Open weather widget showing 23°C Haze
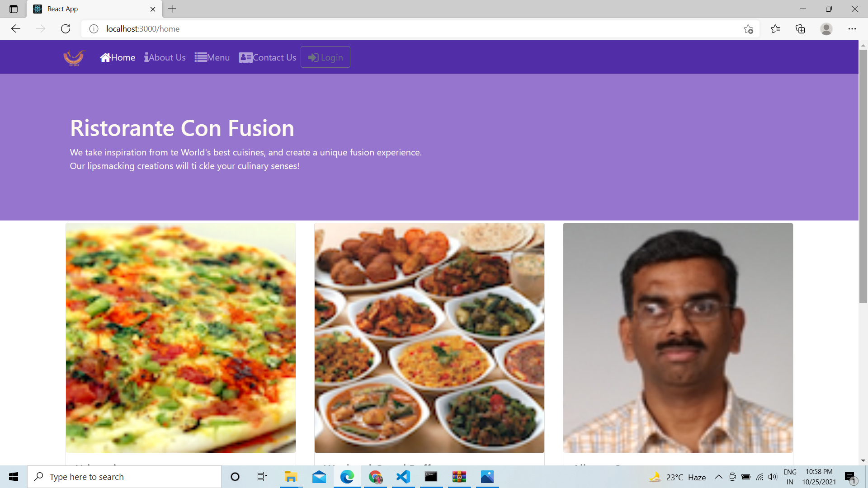This screenshot has width=868, height=488. pyautogui.click(x=677, y=477)
